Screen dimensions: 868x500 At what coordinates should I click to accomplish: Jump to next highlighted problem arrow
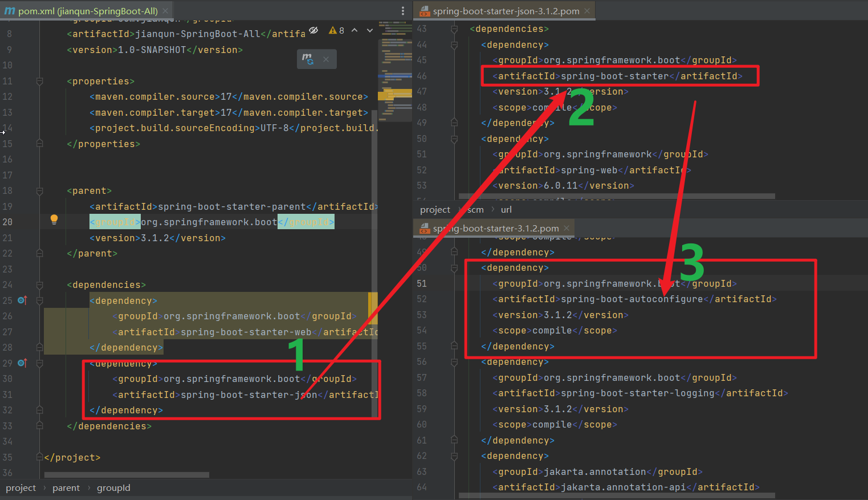pyautogui.click(x=370, y=30)
